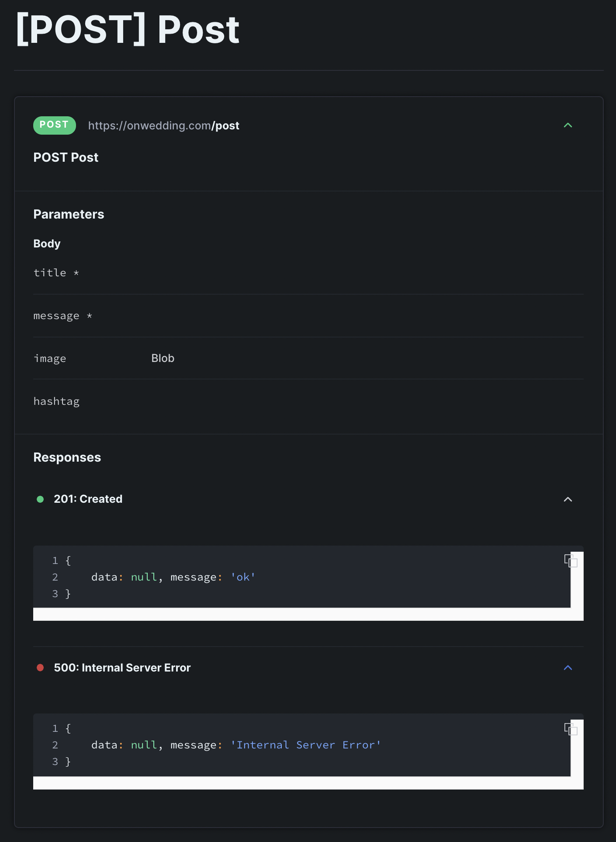Click the green POST method badge

[x=55, y=125]
